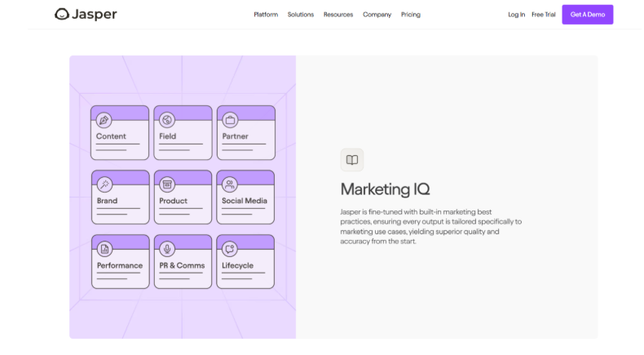
Task: Click the Marketing IQ heading
Action: 385,189
